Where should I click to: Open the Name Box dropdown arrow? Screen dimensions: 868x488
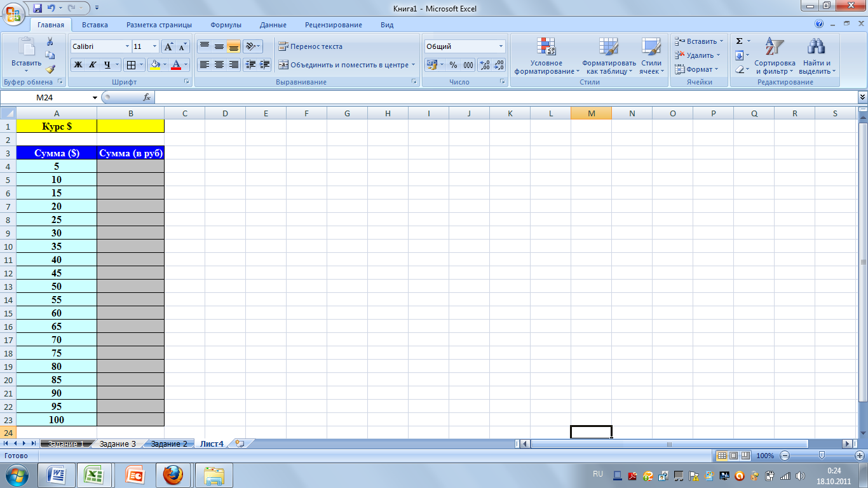tap(95, 97)
